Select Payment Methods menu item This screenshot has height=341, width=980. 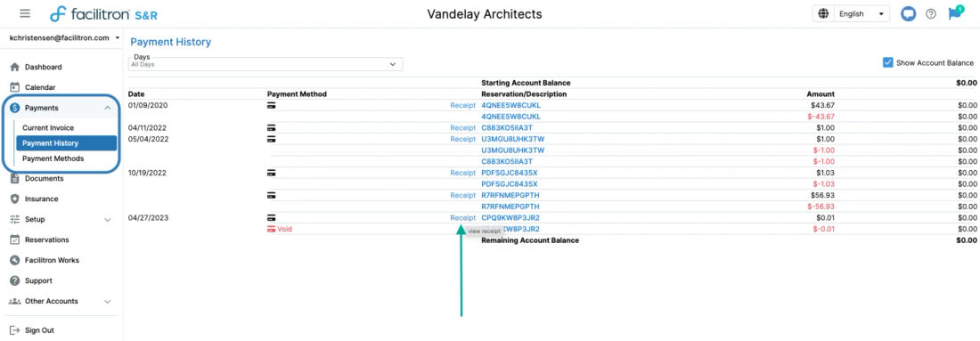53,158
